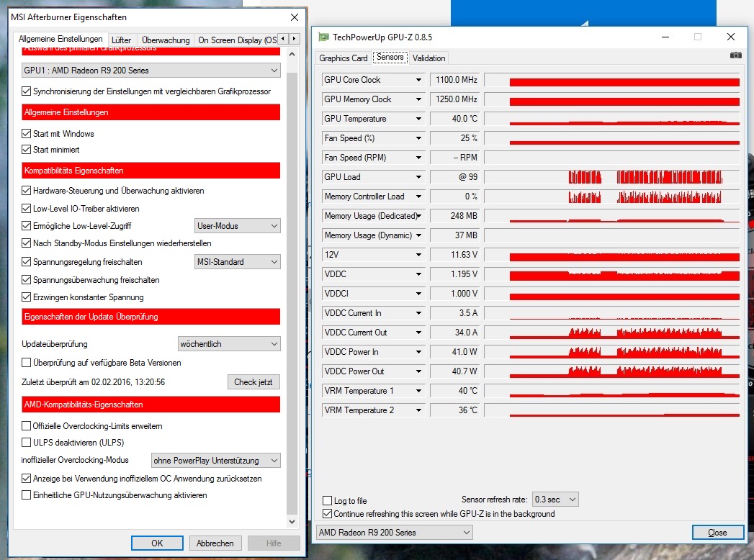Toggle Nach Standby-Modus Einstellungen wiederherstellen
The width and height of the screenshot is (754, 560).
pyautogui.click(x=27, y=243)
